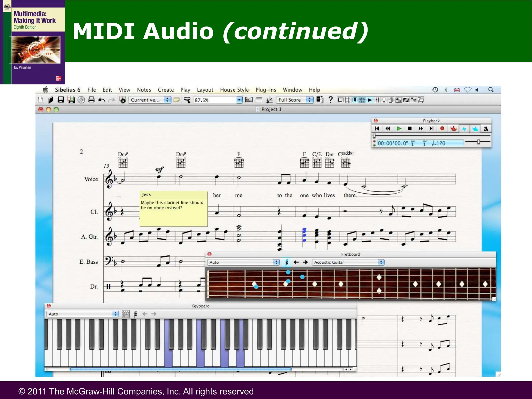Open Help with the question mark icon
This screenshot has width=532, height=399.
[330, 100]
